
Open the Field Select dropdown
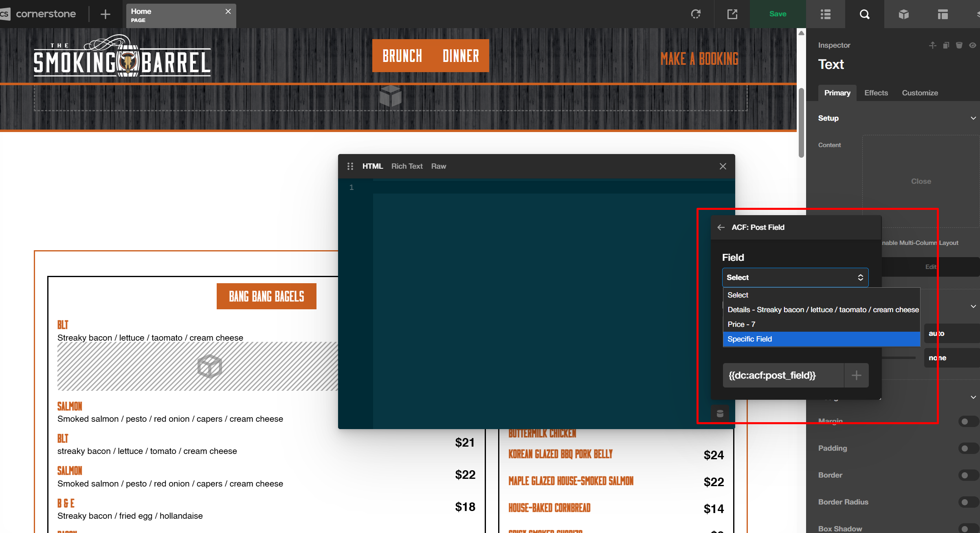tap(795, 278)
